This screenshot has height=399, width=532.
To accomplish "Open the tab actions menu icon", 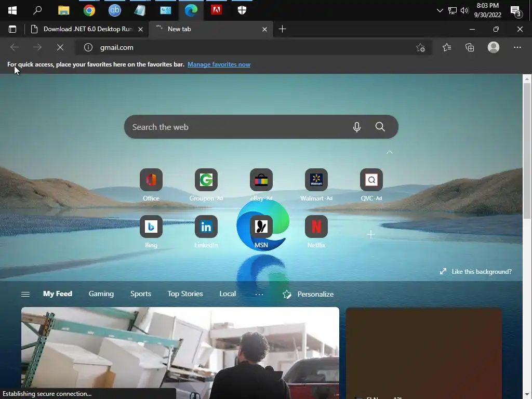I will [12, 29].
